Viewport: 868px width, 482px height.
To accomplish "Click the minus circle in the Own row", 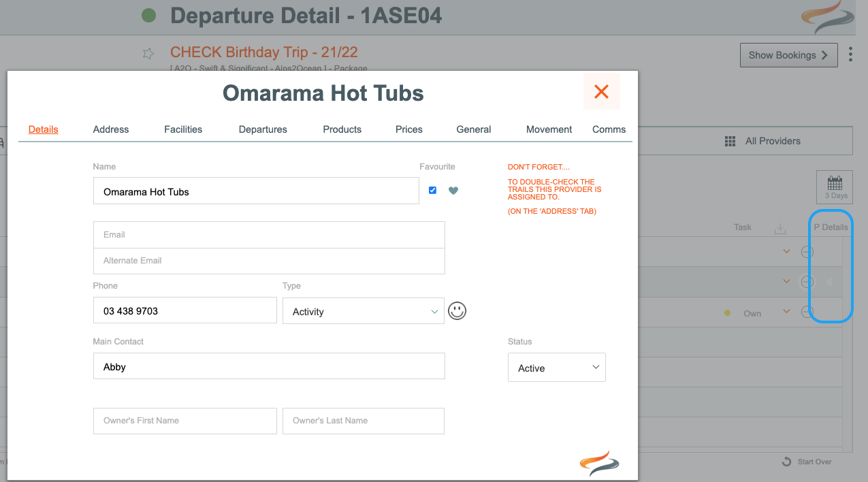I will click(x=807, y=312).
